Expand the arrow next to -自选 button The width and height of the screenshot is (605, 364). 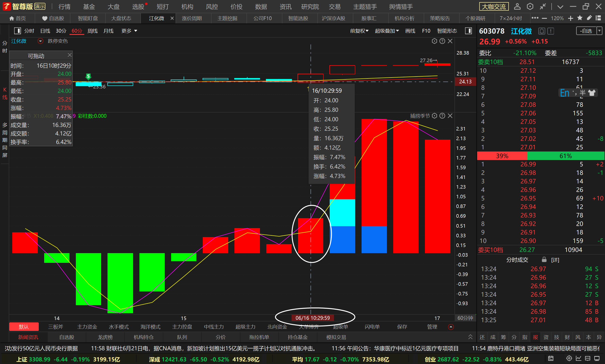click(x=599, y=31)
